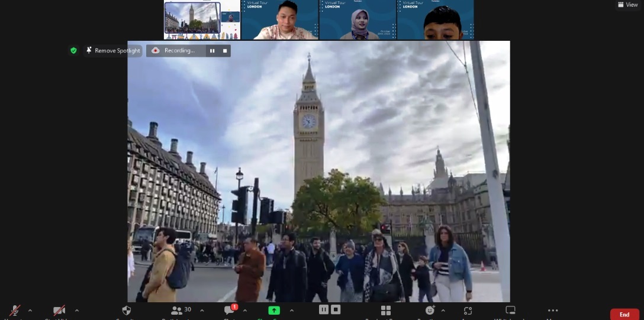Open the Security shield menu
The height and width of the screenshot is (320, 644).
click(x=127, y=311)
